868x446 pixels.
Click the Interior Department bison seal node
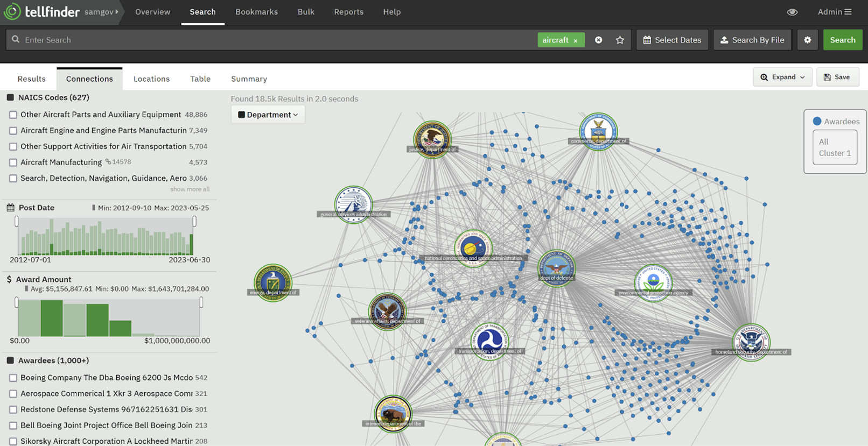393,413
